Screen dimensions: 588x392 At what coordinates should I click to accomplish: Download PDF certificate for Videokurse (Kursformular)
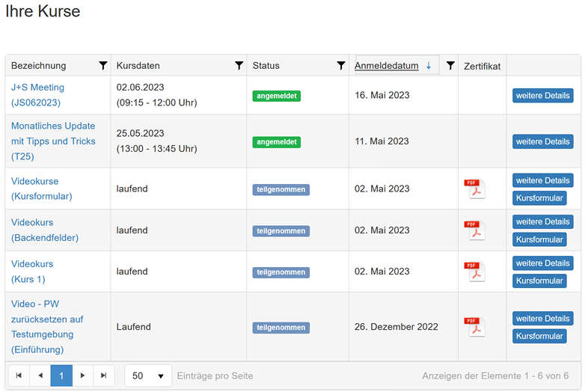[x=474, y=189]
